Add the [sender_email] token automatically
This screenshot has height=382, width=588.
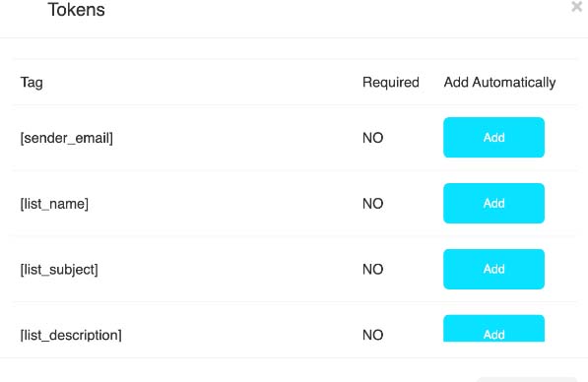coord(493,137)
